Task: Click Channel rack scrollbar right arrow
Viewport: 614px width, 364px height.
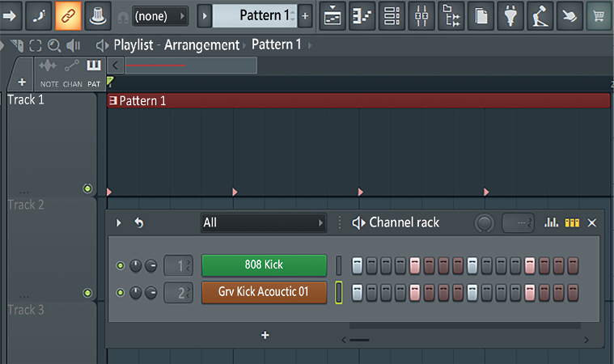Action: 586,340
